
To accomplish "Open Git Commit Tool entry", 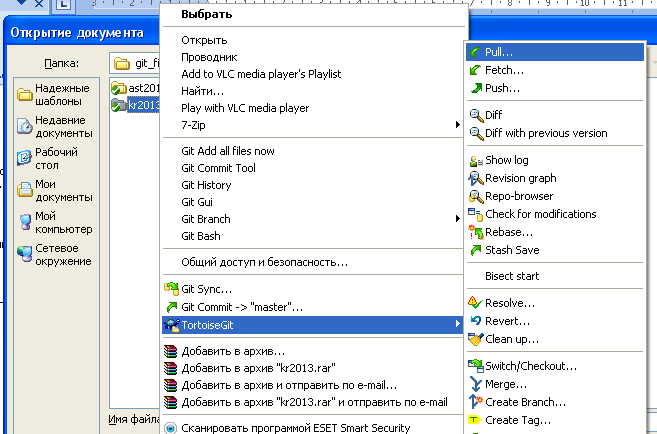I will tap(313, 168).
